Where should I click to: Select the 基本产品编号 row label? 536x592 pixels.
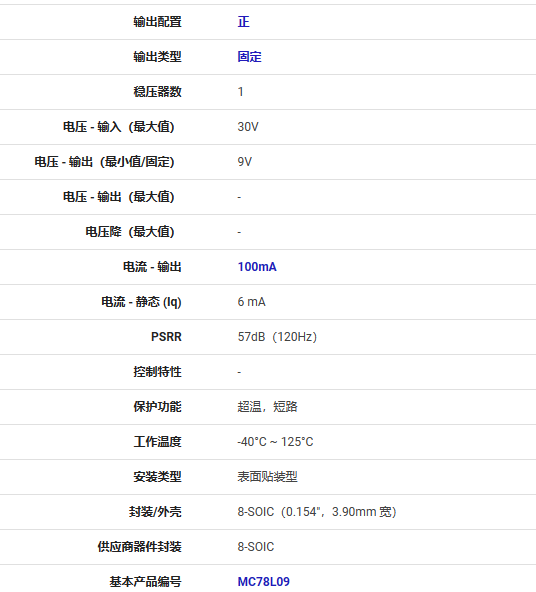(x=145, y=582)
